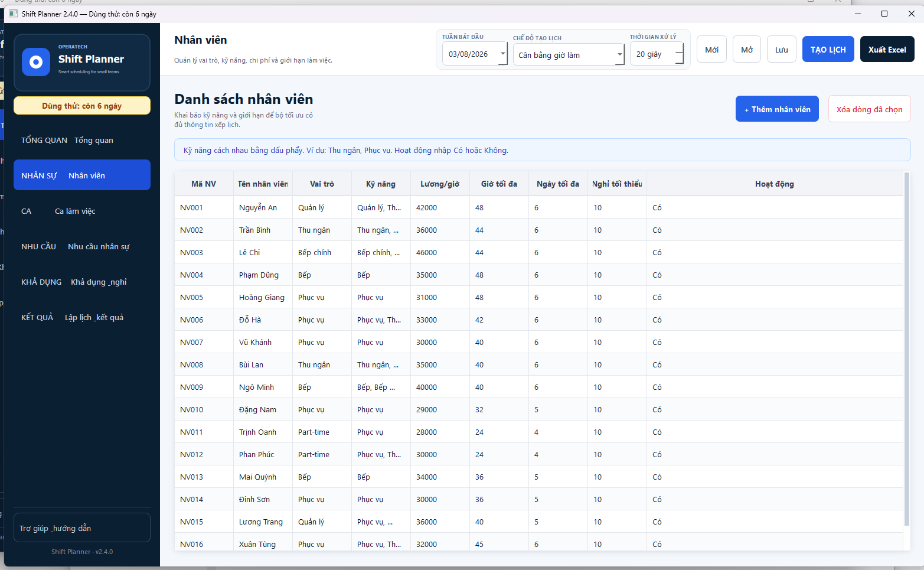Click the Lương/giờ column header

pos(440,184)
